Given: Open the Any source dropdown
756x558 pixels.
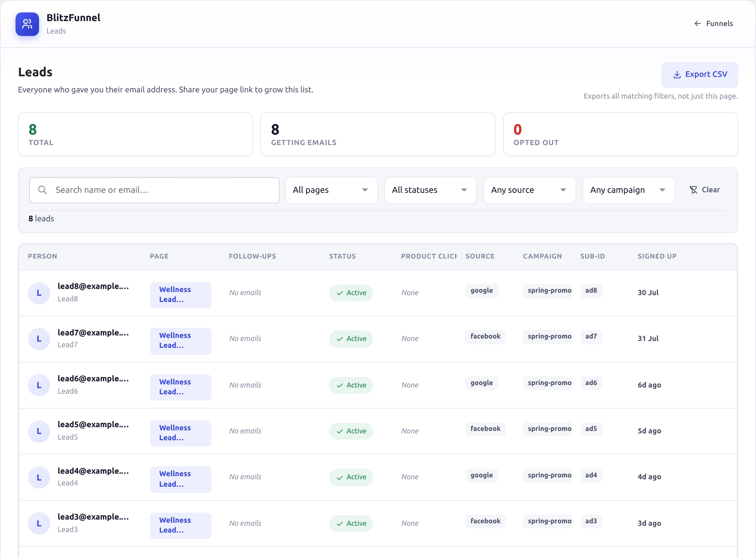Looking at the screenshot, I should [x=530, y=190].
